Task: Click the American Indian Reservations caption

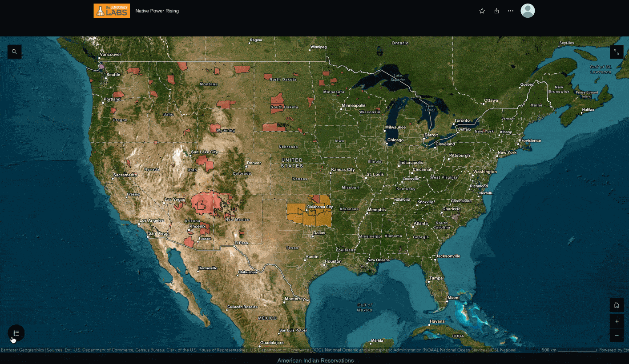Action: [315, 360]
